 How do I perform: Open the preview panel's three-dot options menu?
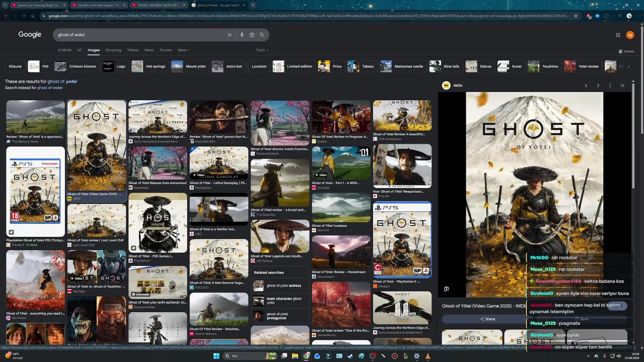pyautogui.click(x=610, y=85)
